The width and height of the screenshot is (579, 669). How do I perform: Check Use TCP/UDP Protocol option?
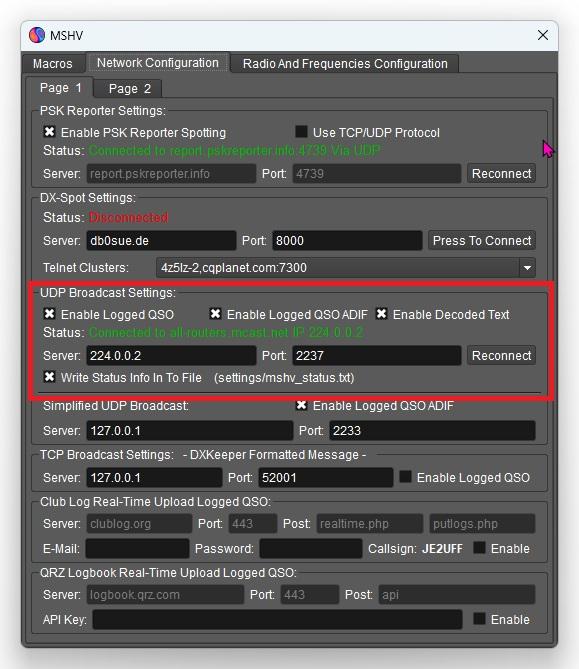coord(301,132)
